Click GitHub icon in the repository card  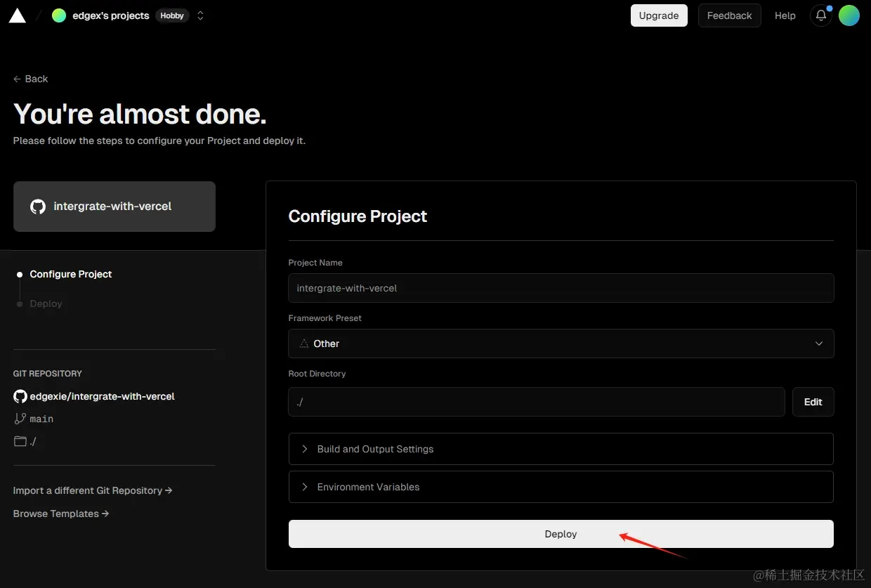point(38,207)
